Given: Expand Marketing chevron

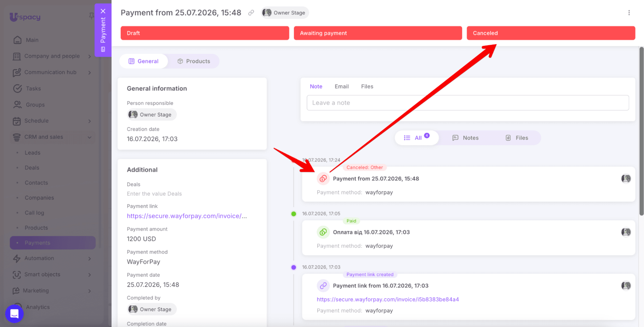Looking at the screenshot, I should [89, 291].
